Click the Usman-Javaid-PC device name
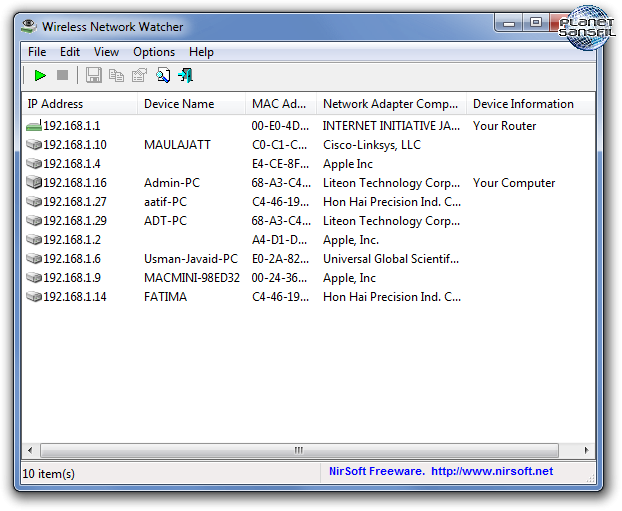Viewport: 622px width, 511px height. 191,259
